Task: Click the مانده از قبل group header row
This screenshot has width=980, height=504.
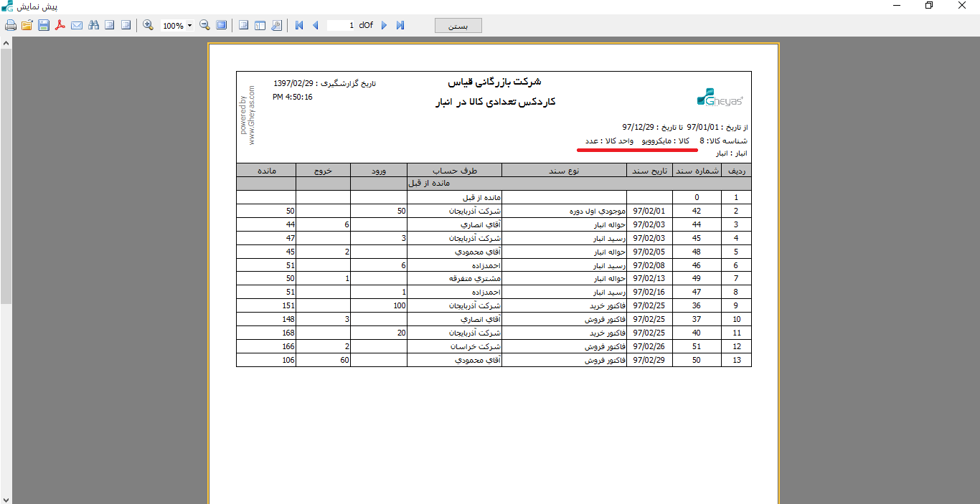Action: (494, 184)
